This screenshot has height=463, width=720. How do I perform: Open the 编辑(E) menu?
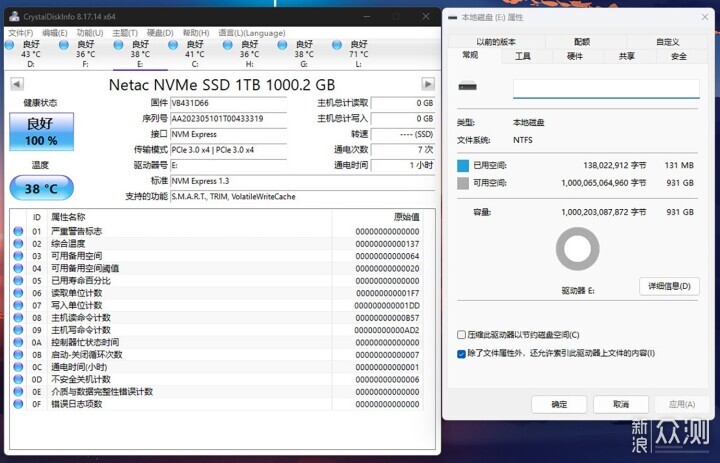55,33
